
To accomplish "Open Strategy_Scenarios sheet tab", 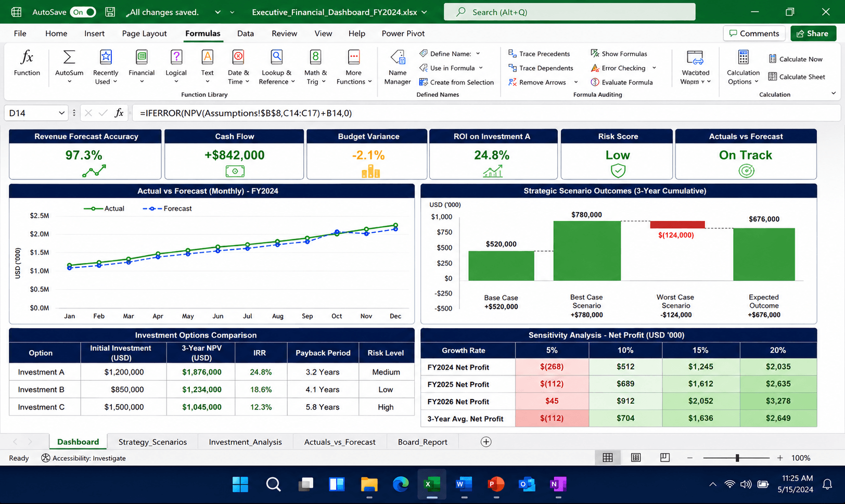I will pyautogui.click(x=152, y=442).
